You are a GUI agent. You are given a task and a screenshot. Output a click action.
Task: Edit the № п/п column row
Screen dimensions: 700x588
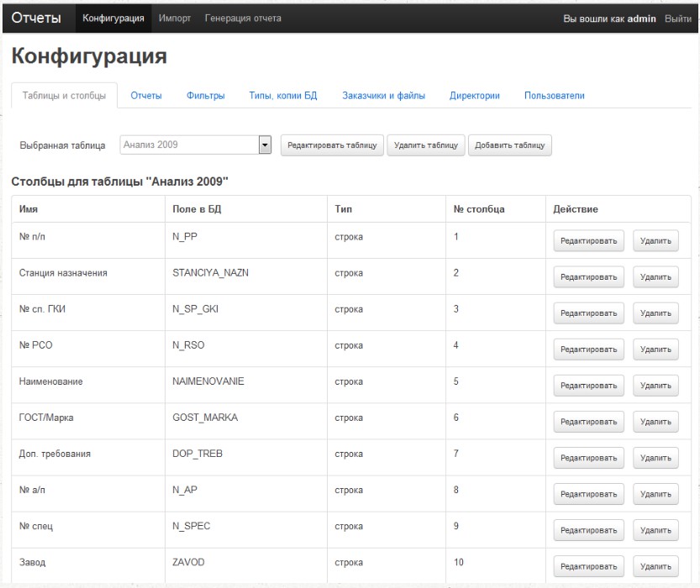588,241
